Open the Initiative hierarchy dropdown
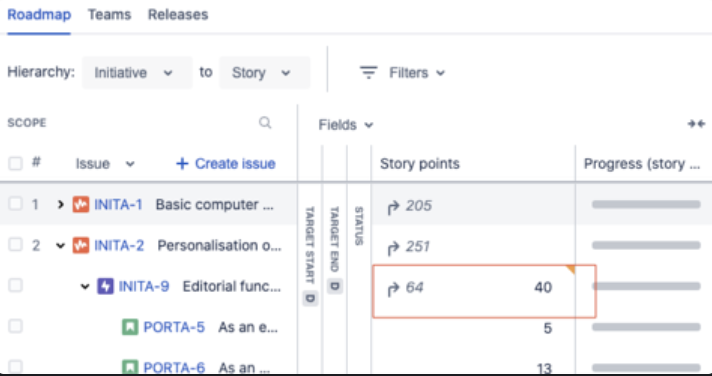Image resolution: width=712 pixels, height=376 pixels. click(x=137, y=73)
